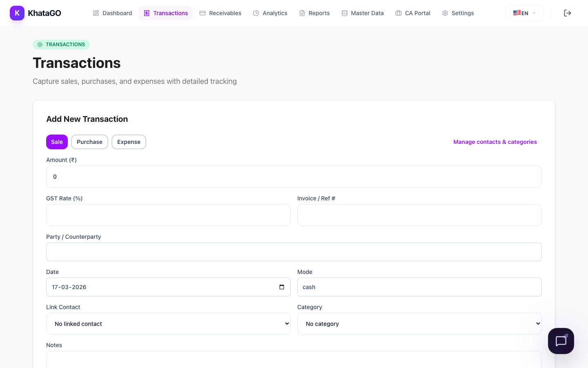Image resolution: width=588 pixels, height=368 pixels.
Task: Click the CA Portal briefcase icon
Action: tap(398, 13)
